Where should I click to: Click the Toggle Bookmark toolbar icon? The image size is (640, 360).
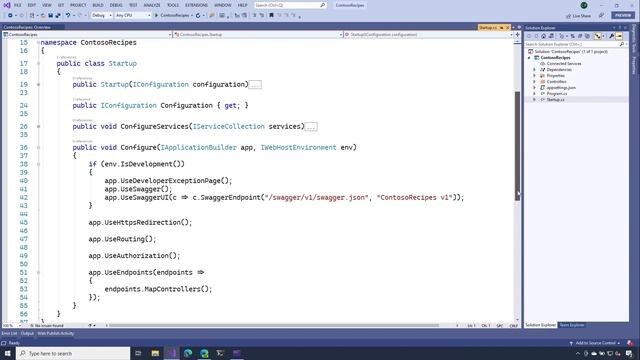[271, 16]
